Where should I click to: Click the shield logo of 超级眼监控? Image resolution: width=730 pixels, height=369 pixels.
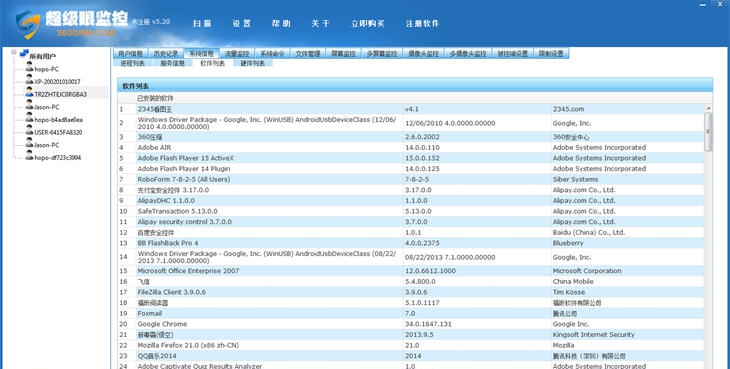(28, 24)
